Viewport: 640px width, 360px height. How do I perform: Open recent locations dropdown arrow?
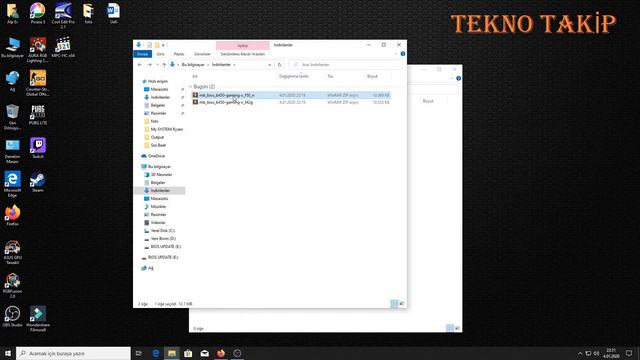click(x=157, y=64)
